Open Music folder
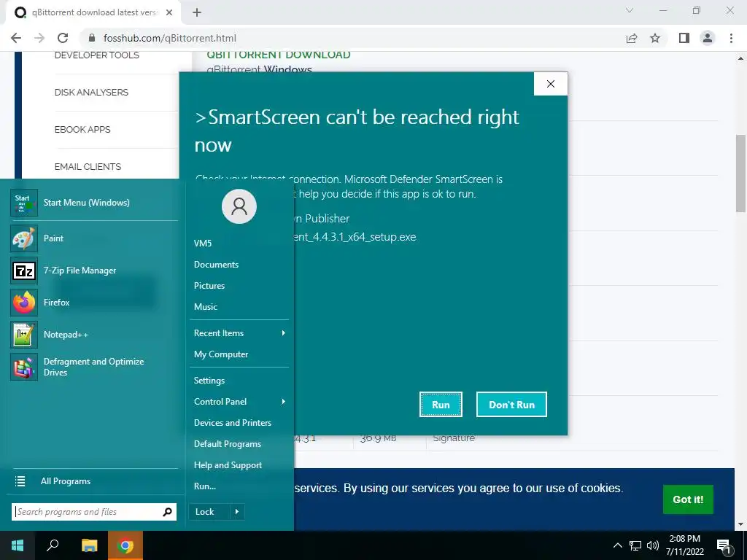The image size is (747, 560). point(205,307)
